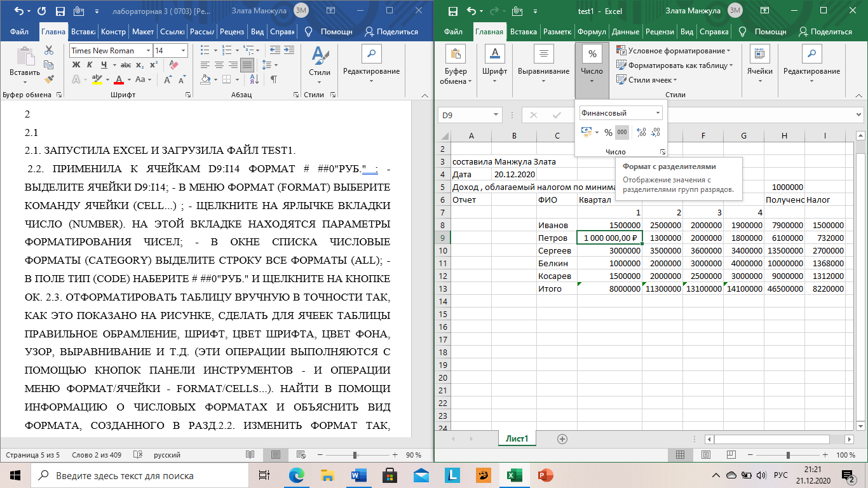
Task: Switch to Формулы tab in Excel
Action: click(x=592, y=32)
